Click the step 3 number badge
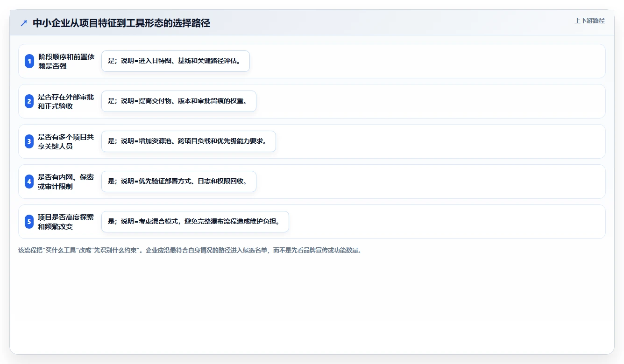The image size is (624, 364). tap(29, 141)
